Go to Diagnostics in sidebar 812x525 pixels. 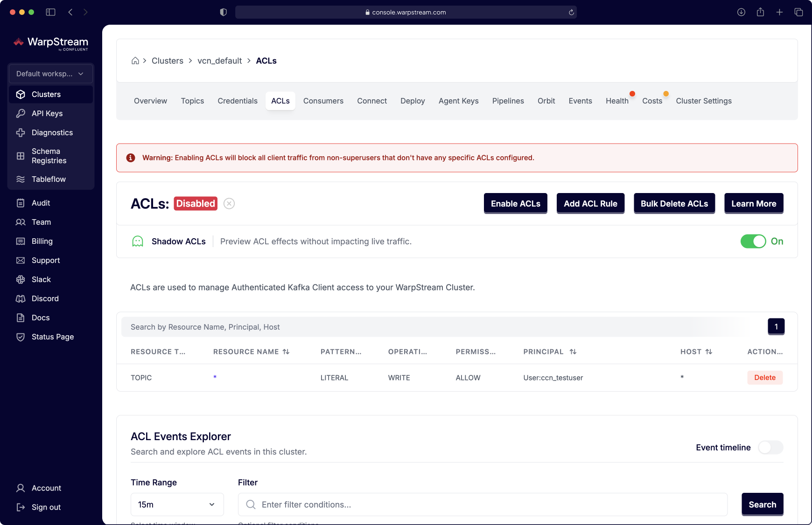point(51,132)
